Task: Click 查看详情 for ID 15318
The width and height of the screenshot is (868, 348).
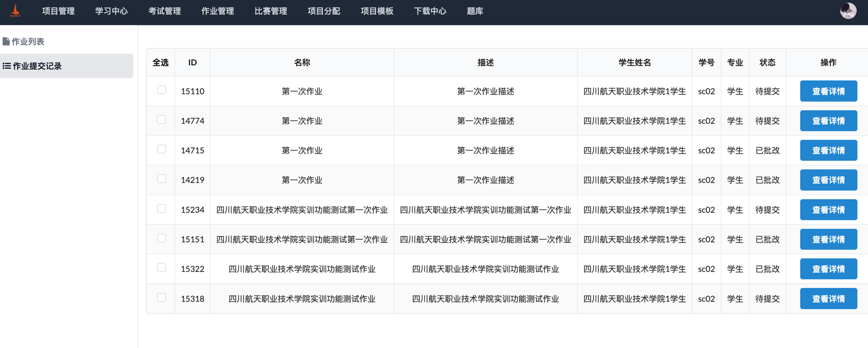Action: coord(828,299)
